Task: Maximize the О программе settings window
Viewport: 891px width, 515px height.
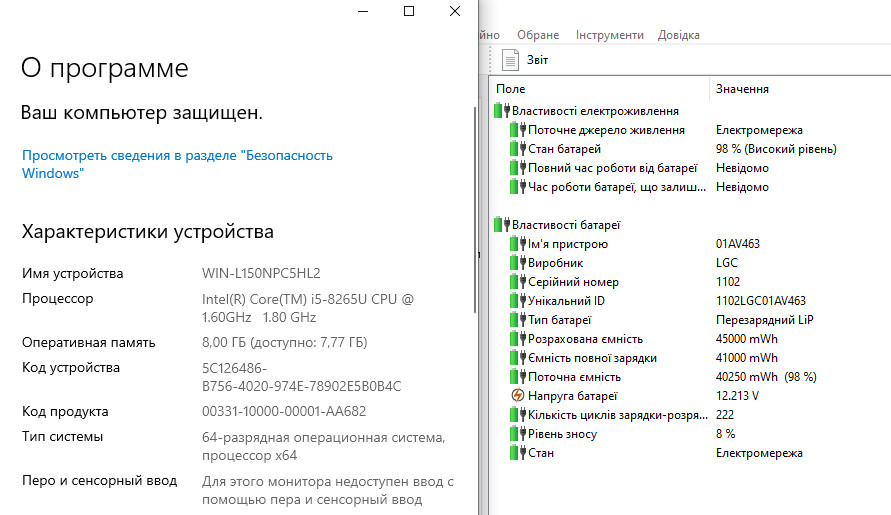Action: pos(409,11)
